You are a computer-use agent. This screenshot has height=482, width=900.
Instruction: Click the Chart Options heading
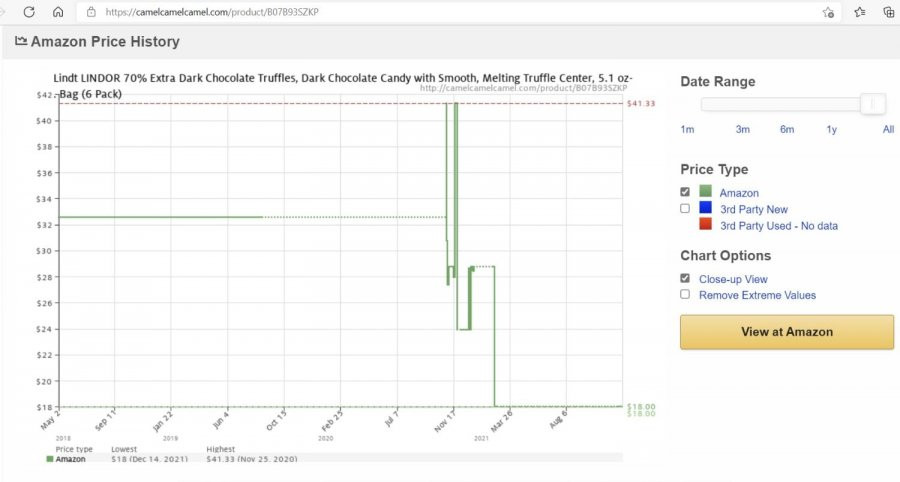coord(726,255)
